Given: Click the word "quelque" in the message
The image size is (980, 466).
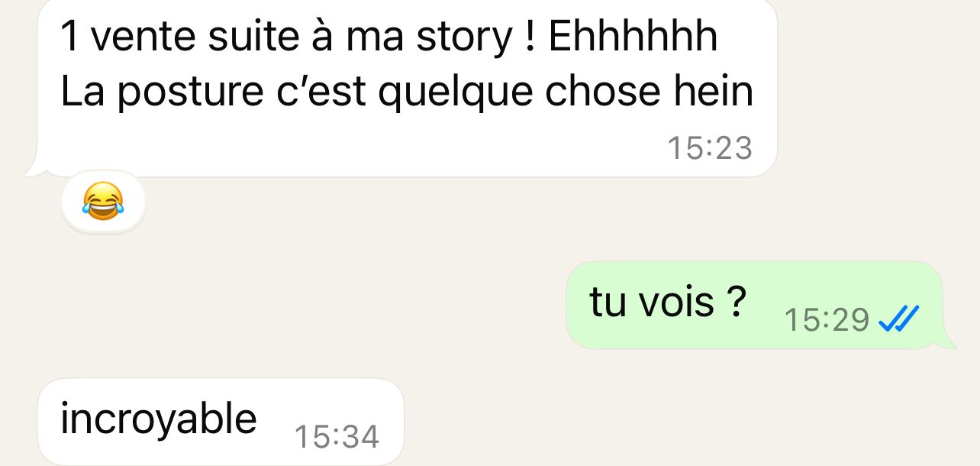Looking at the screenshot, I should point(456,94).
